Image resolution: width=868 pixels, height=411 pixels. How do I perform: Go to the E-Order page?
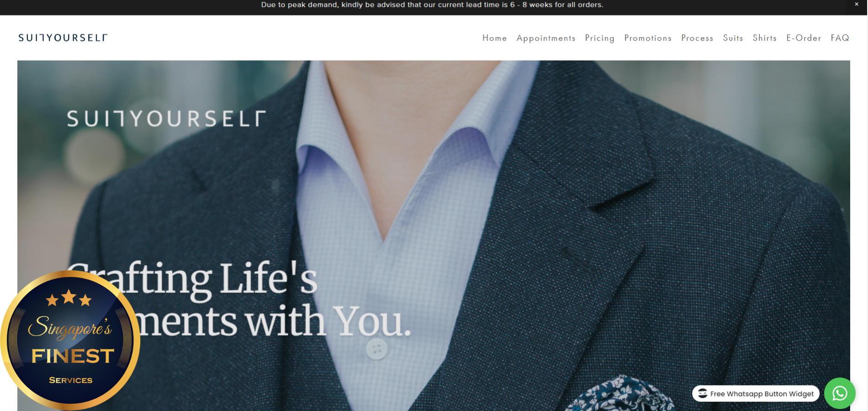[804, 38]
